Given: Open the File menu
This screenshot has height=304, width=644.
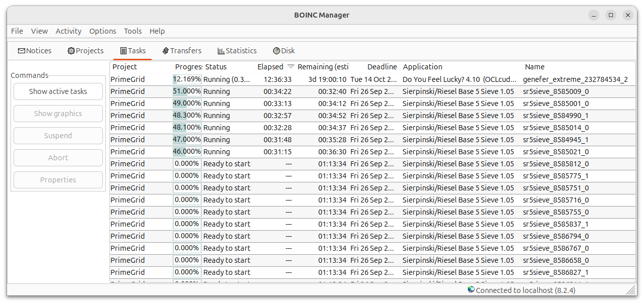Looking at the screenshot, I should [x=17, y=31].
